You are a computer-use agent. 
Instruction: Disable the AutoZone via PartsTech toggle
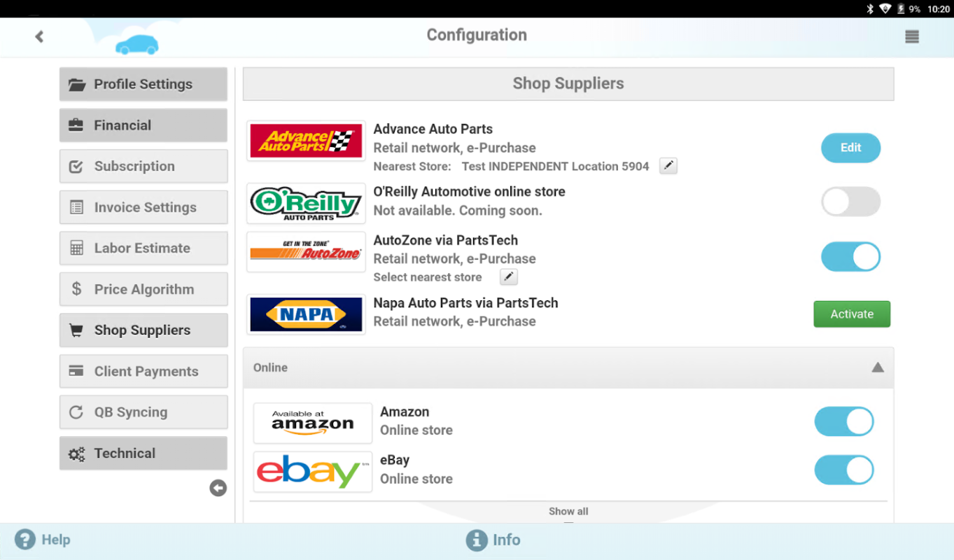[850, 257]
